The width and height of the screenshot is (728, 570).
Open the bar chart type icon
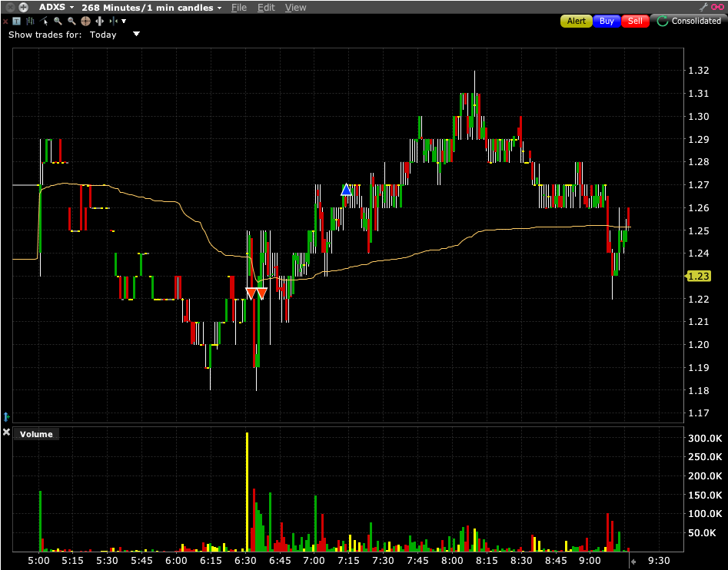coord(31,21)
